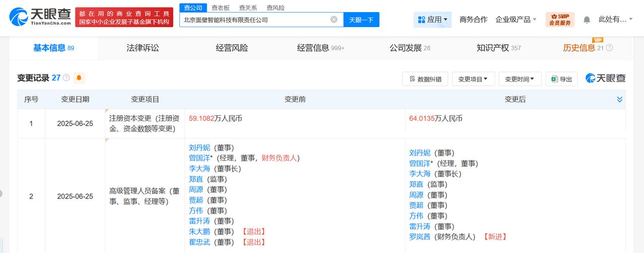The image size is (644, 253).
Task: Select the 查关系 search tab
Action: (x=248, y=8)
